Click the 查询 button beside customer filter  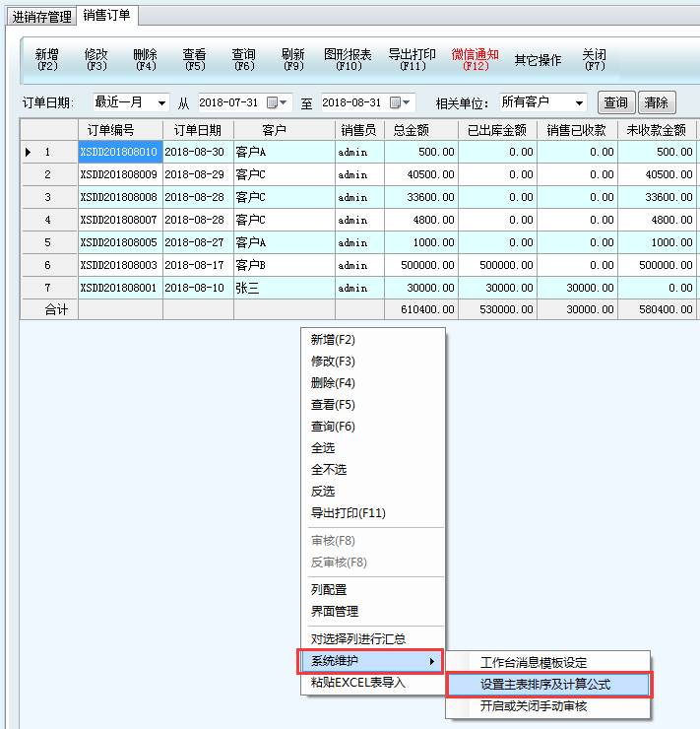pyautogui.click(x=615, y=102)
